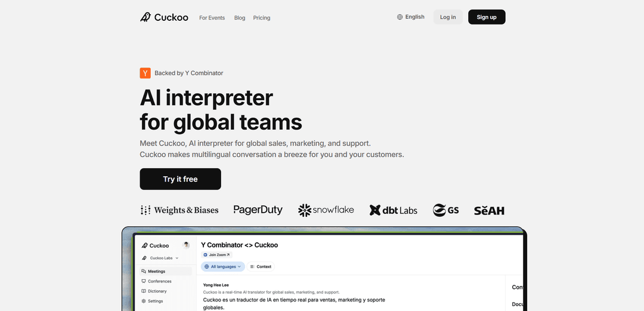The image size is (644, 311).
Task: Select Meetings in the app sidebar
Action: pos(166,271)
